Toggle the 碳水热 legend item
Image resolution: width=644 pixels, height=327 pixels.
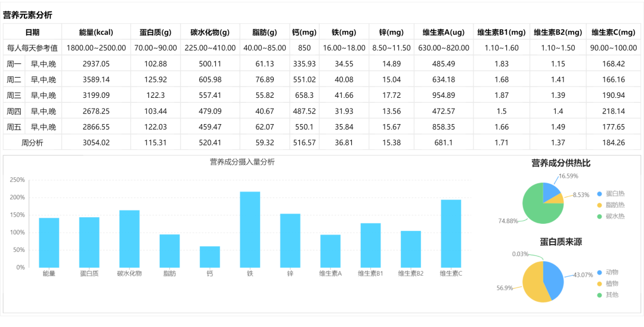611,216
